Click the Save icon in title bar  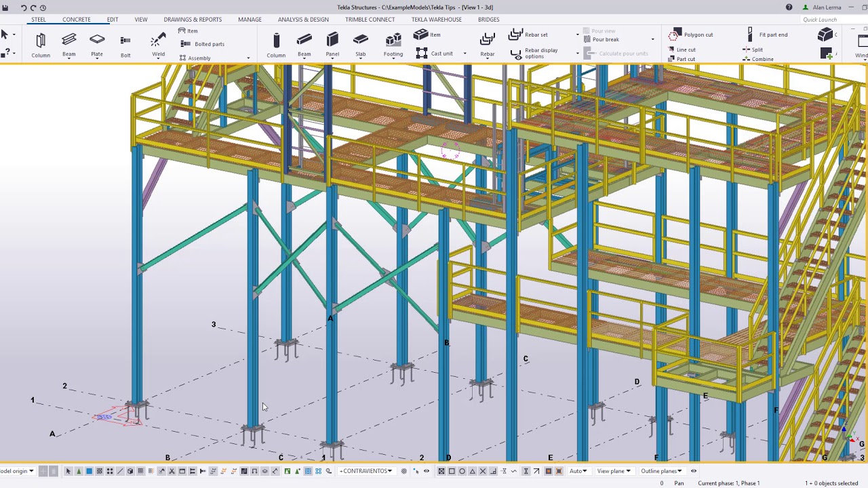coord(5,7)
